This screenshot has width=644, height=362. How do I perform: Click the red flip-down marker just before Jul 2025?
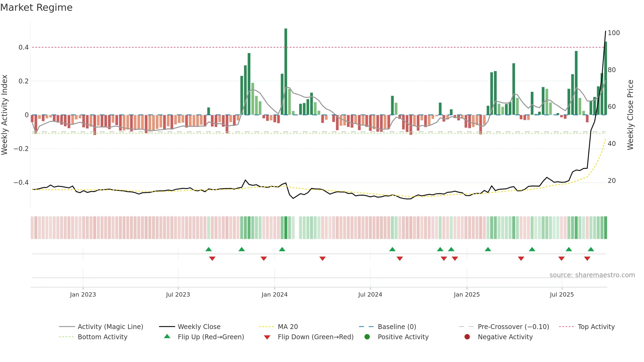coord(561,258)
